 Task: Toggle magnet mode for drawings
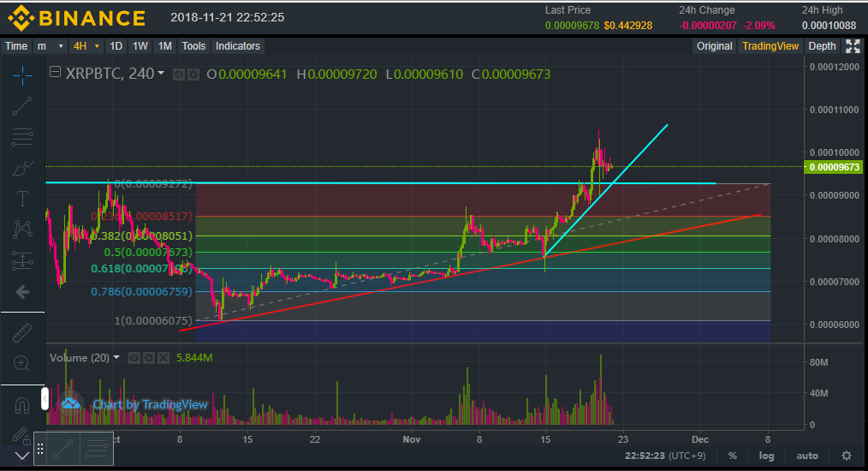tap(22, 406)
